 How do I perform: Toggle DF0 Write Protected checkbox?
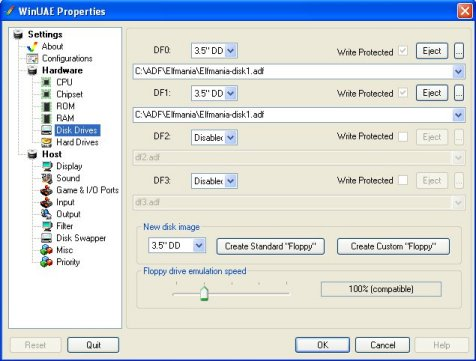tap(403, 51)
